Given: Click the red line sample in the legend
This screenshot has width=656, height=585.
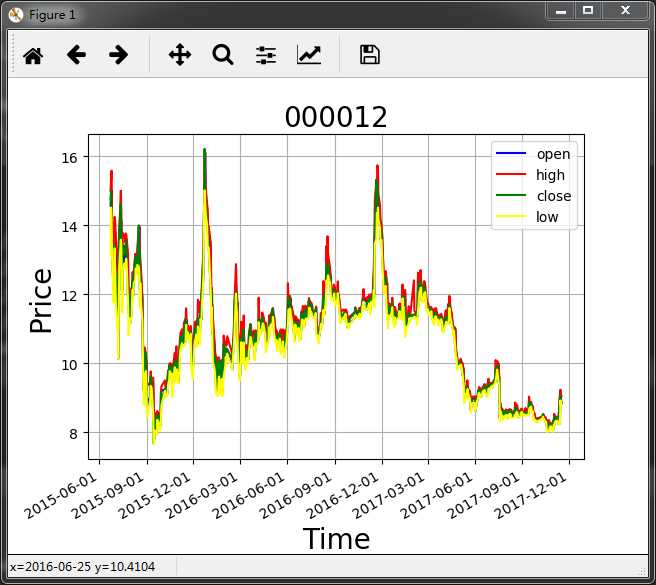Looking at the screenshot, I should 511,174.
